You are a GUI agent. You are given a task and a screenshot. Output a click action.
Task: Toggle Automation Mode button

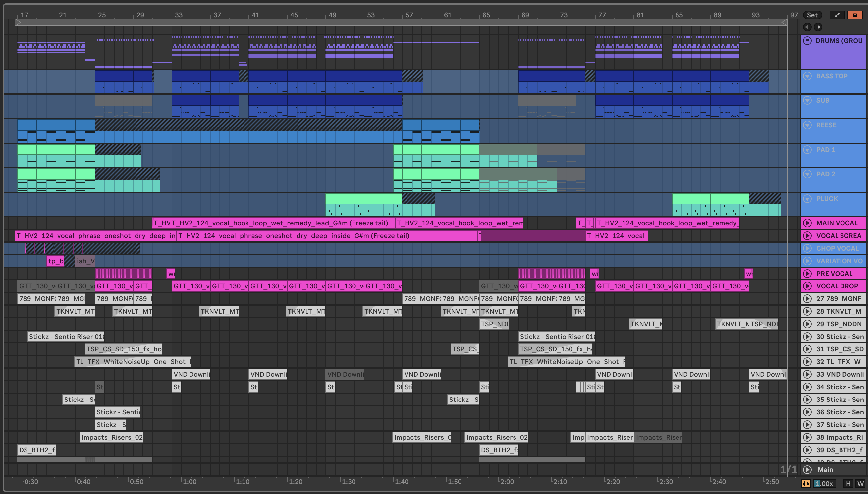[837, 15]
